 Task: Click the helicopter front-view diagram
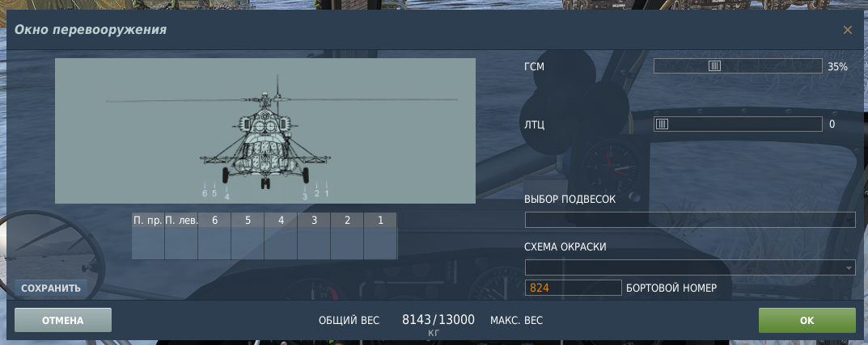click(x=265, y=131)
